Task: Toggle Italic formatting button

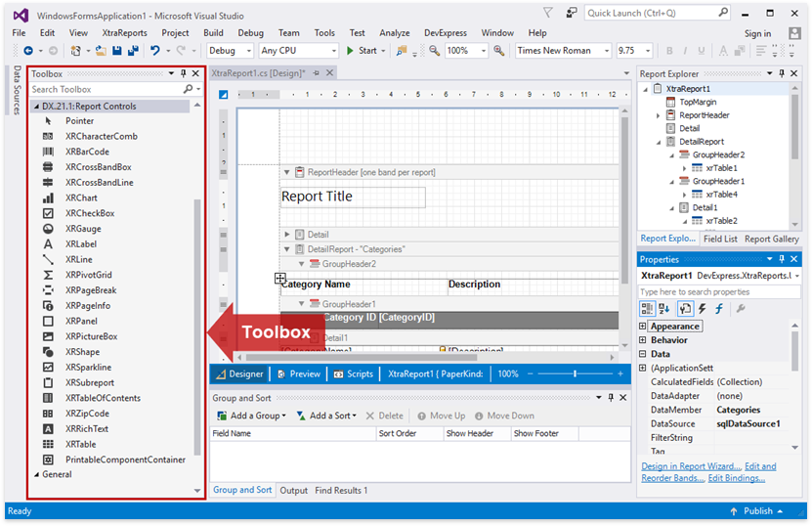Action: coord(685,51)
